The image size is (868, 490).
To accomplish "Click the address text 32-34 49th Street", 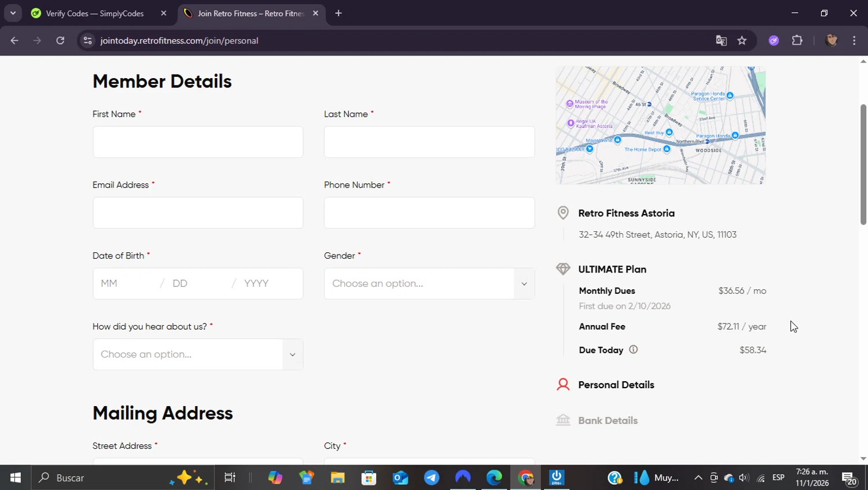I will (x=658, y=235).
